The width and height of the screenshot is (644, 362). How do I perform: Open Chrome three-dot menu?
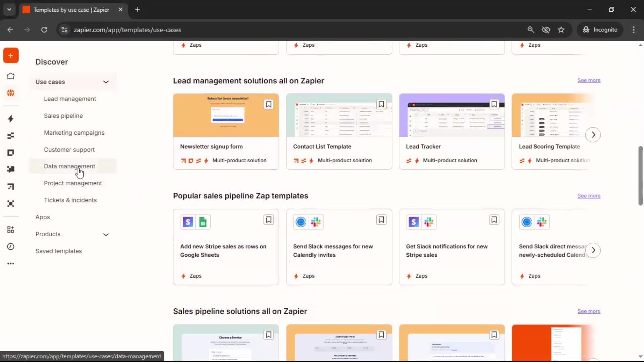coord(634,29)
